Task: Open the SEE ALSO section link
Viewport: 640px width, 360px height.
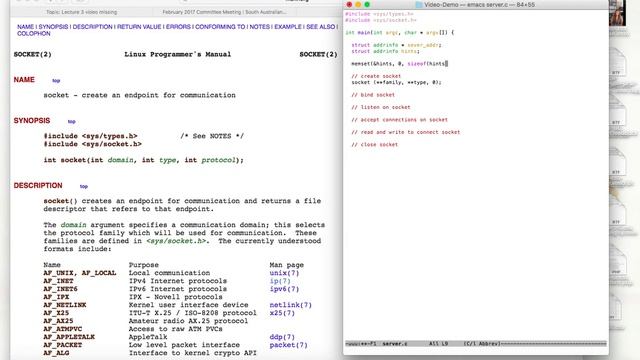Action: (x=320, y=27)
